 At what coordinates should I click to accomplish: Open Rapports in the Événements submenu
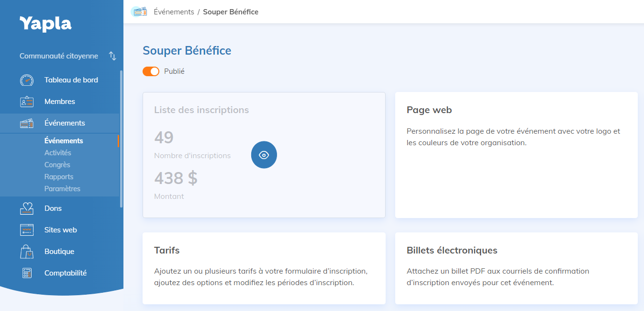click(x=59, y=177)
